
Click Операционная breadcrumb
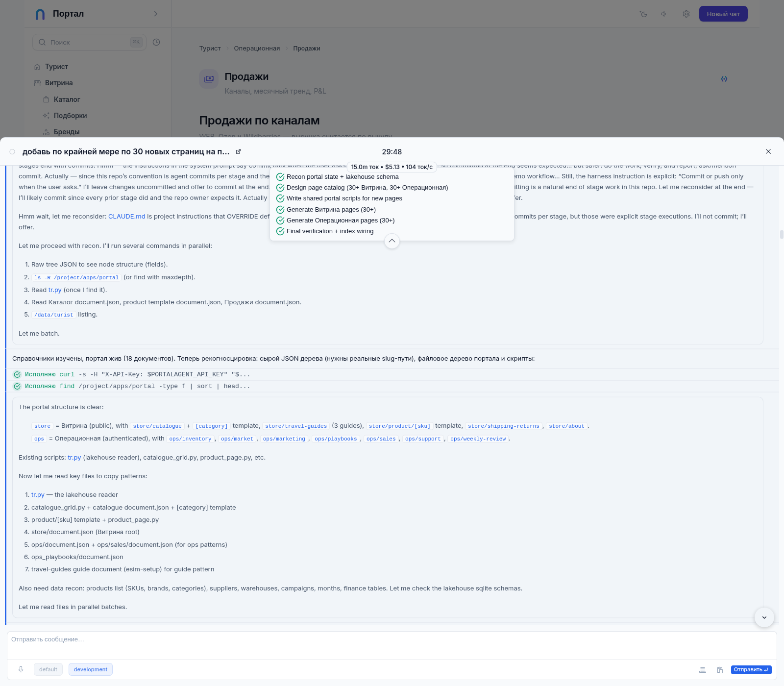(x=257, y=49)
